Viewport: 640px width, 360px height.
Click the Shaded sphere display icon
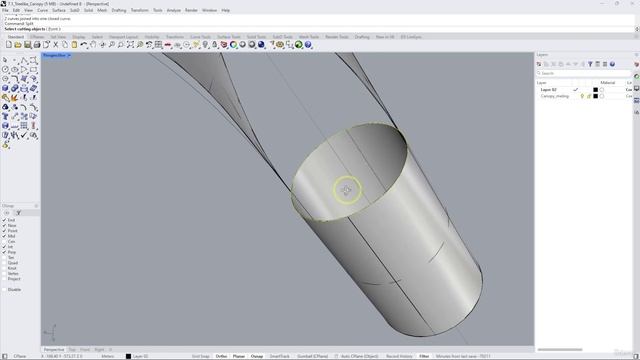click(242, 45)
